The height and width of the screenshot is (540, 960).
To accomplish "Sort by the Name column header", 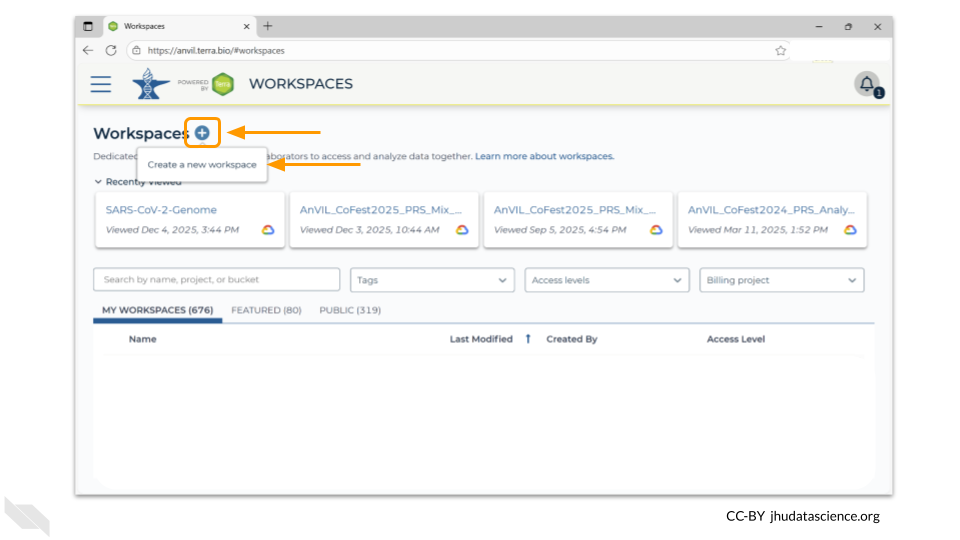I will [143, 339].
